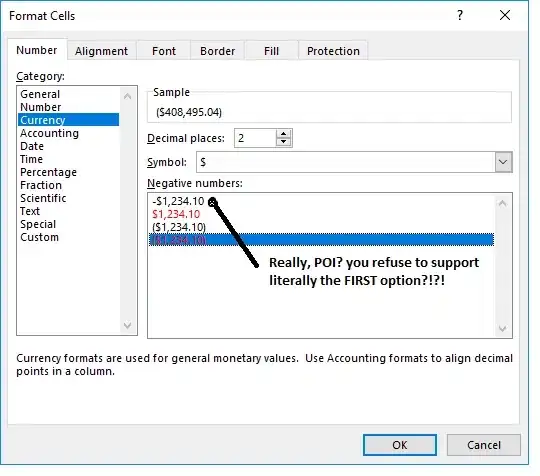The image size is (540, 476).
Task: Increase decimal places with up spinner
Action: (283, 134)
